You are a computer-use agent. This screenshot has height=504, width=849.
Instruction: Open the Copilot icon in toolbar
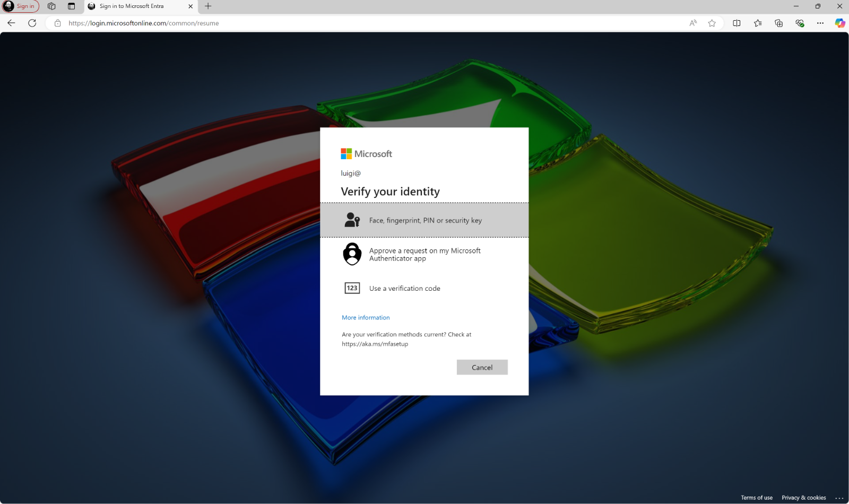(x=839, y=23)
